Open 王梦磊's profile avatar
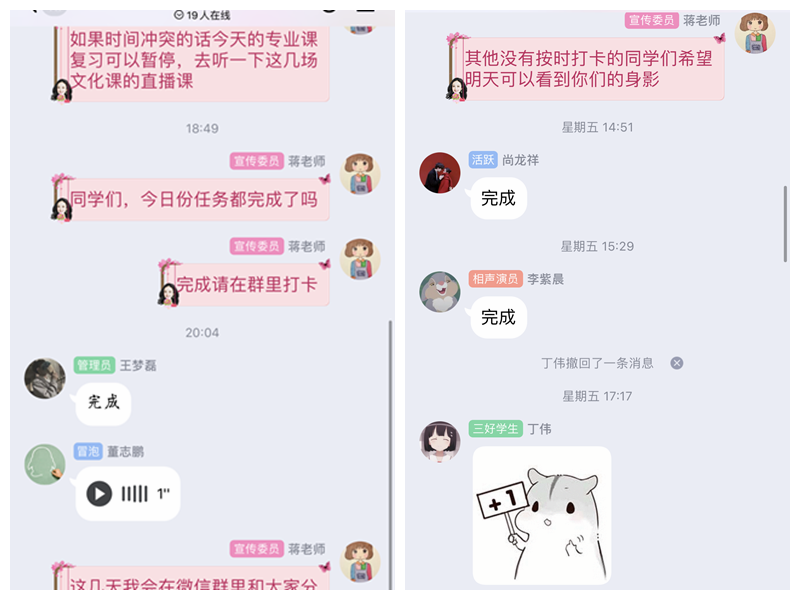 45,378
